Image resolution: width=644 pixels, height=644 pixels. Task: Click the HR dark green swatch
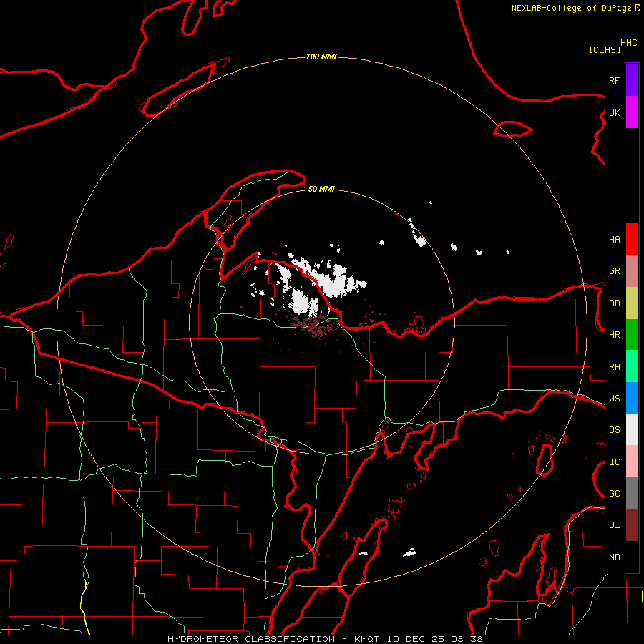pyautogui.click(x=632, y=335)
